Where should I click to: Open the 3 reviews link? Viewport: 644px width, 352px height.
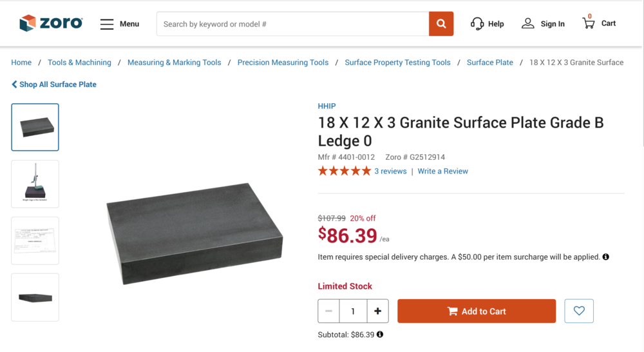[x=390, y=171]
